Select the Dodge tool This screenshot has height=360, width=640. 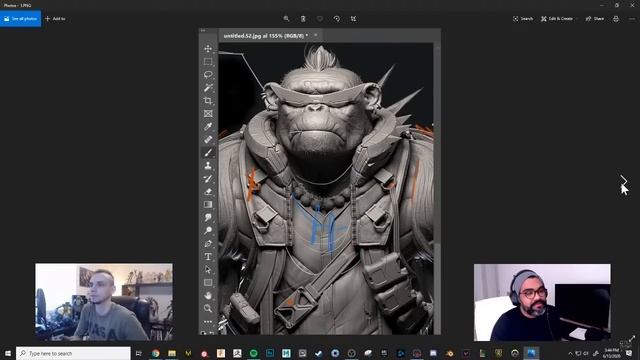(x=208, y=231)
